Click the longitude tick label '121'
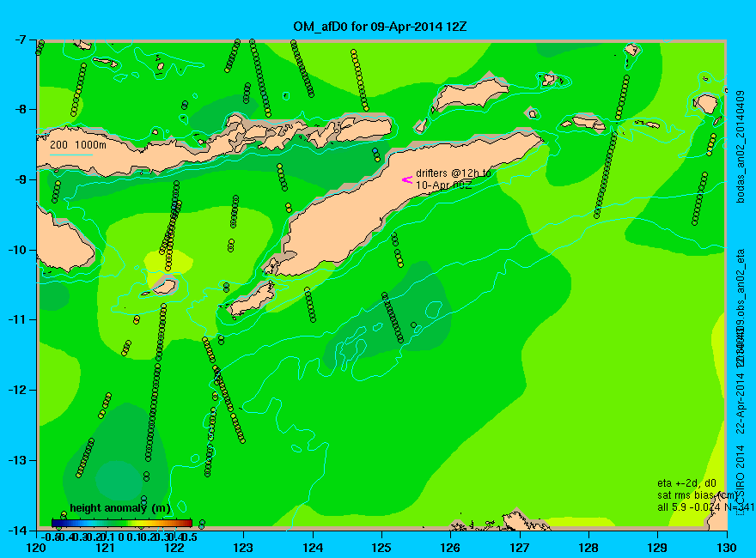756x558 pixels. tap(106, 548)
